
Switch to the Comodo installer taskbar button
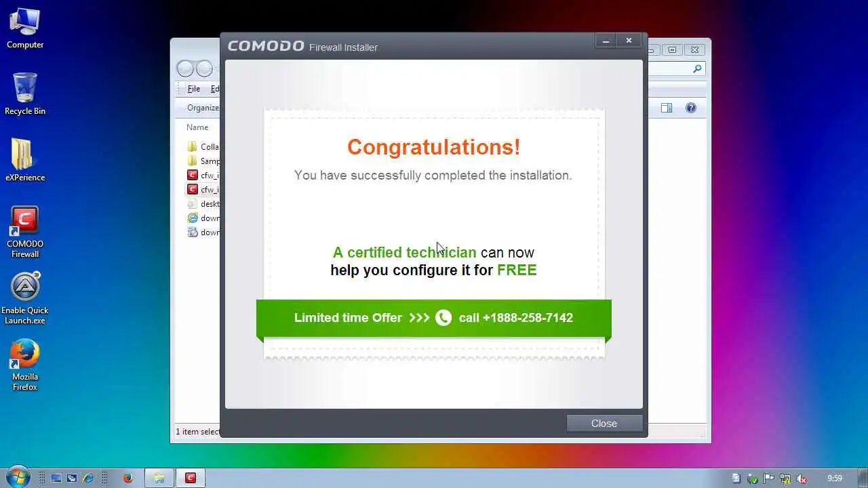191,478
